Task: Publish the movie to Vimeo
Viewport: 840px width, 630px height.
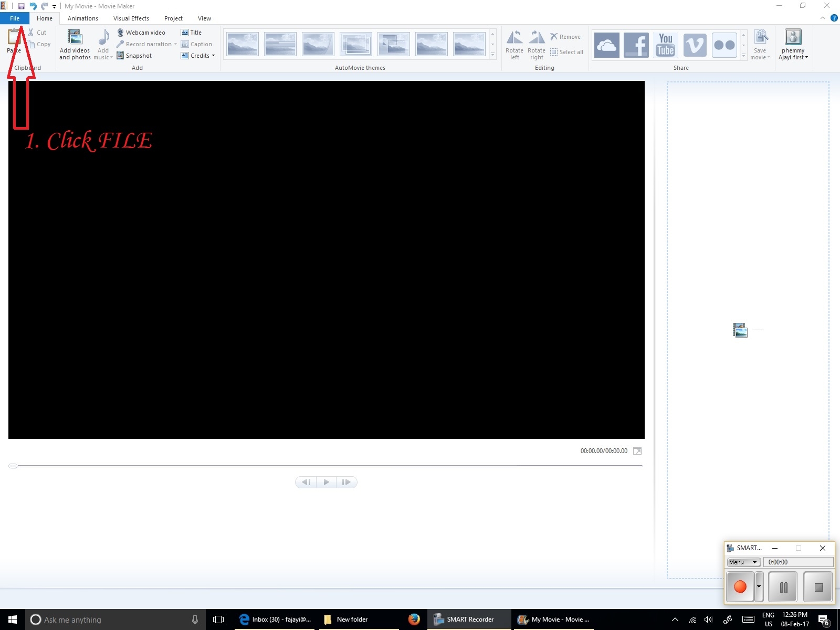Action: click(x=695, y=45)
